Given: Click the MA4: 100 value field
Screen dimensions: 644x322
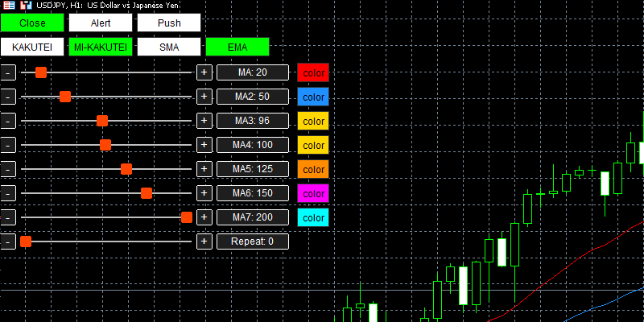Looking at the screenshot, I should (253, 145).
